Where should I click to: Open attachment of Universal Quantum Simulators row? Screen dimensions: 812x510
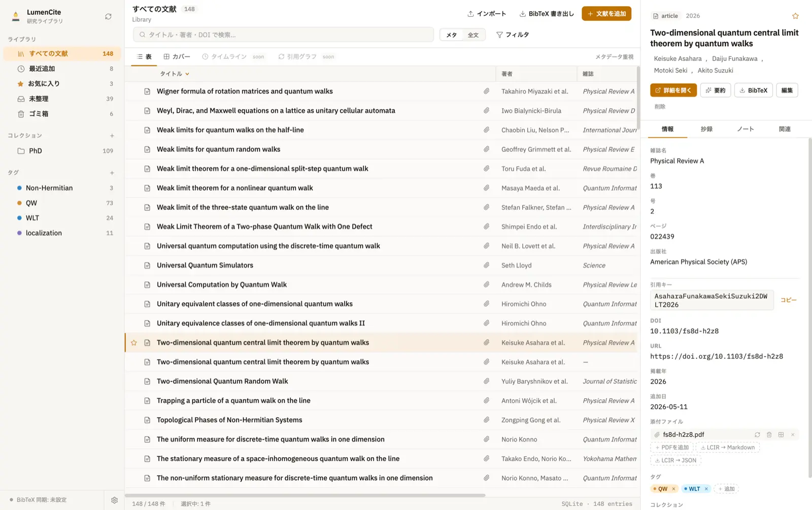tap(486, 265)
